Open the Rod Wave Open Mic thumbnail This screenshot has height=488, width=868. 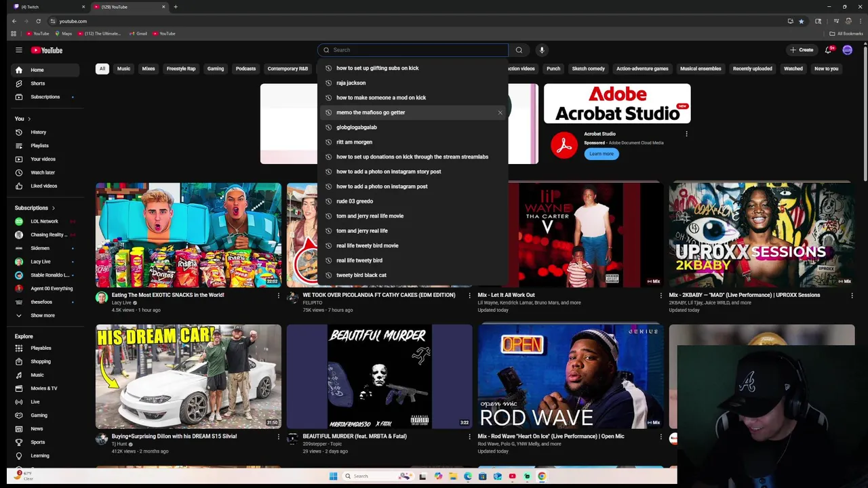point(570,376)
